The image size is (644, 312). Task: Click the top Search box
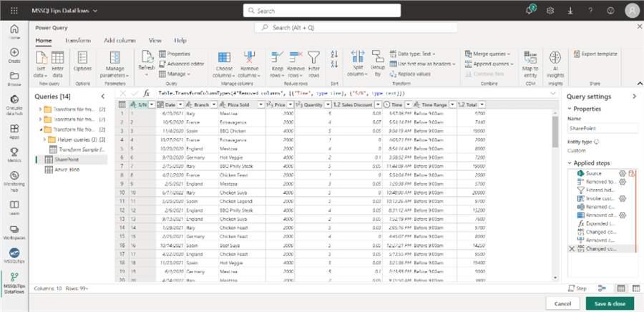[321, 11]
